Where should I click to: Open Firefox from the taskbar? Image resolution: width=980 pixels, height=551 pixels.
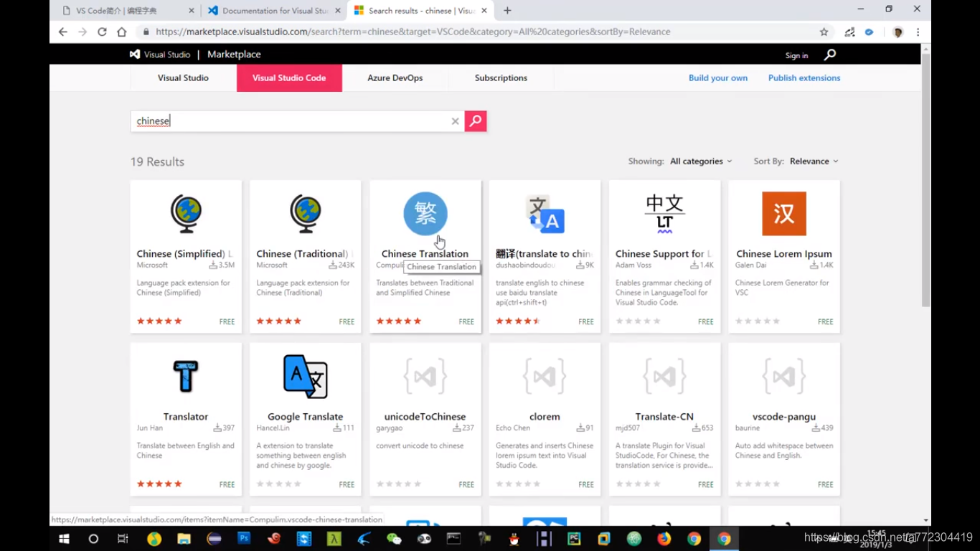[664, 539]
